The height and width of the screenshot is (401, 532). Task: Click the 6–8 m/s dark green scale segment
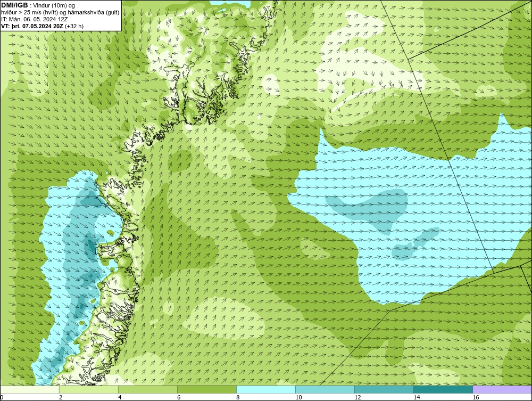tap(207, 389)
